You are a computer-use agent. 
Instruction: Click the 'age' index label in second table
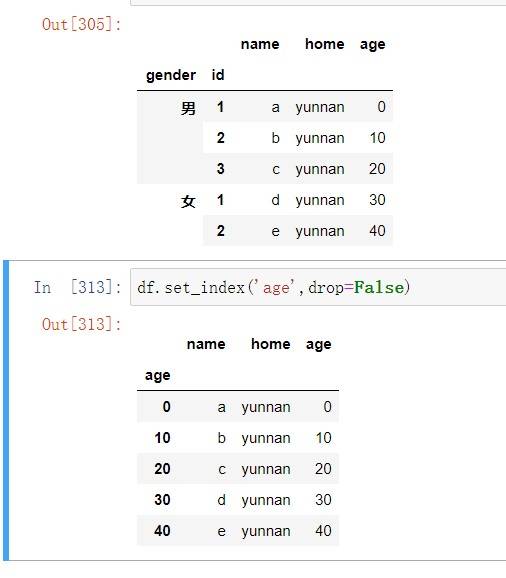158,375
